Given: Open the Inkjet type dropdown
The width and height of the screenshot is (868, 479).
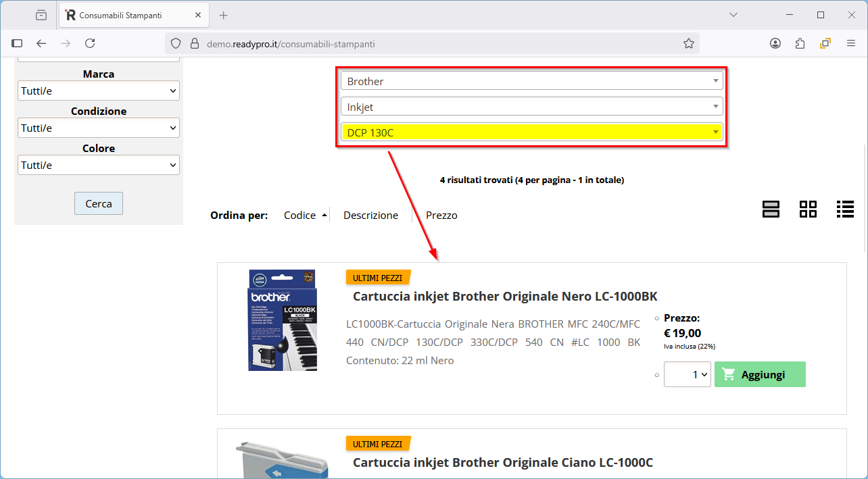Looking at the screenshot, I should point(532,107).
